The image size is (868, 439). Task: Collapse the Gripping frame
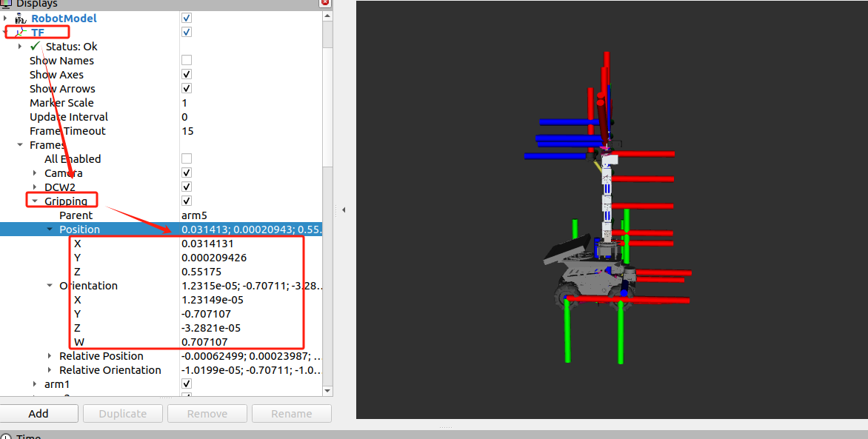point(35,201)
